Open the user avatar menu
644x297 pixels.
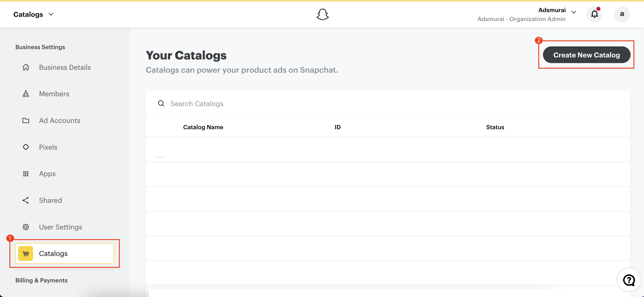click(x=622, y=14)
